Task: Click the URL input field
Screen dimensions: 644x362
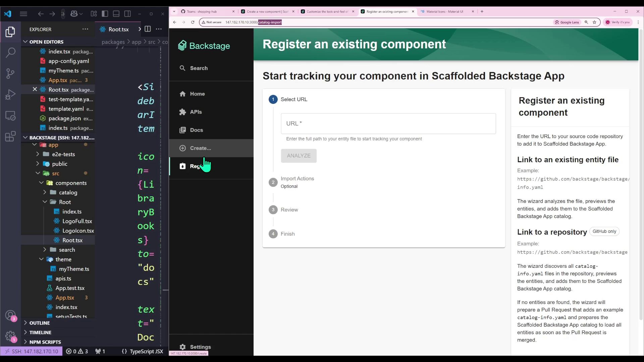Action: 388,124
